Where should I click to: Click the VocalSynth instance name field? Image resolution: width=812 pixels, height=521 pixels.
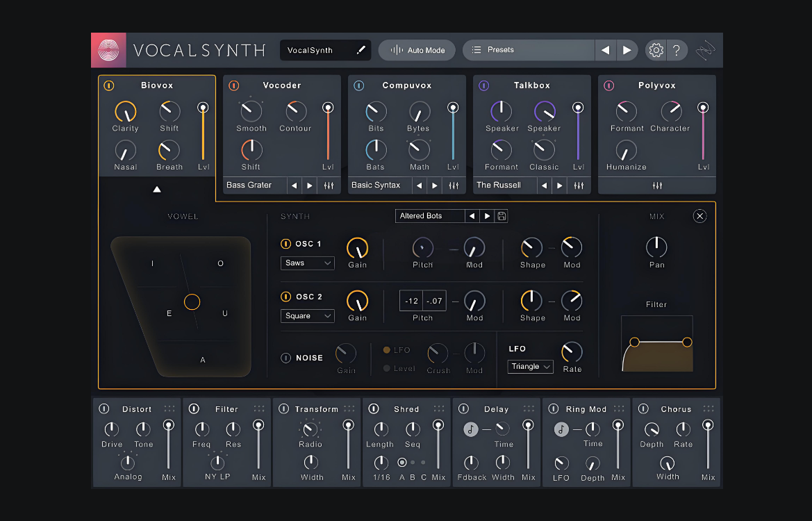pyautogui.click(x=325, y=50)
